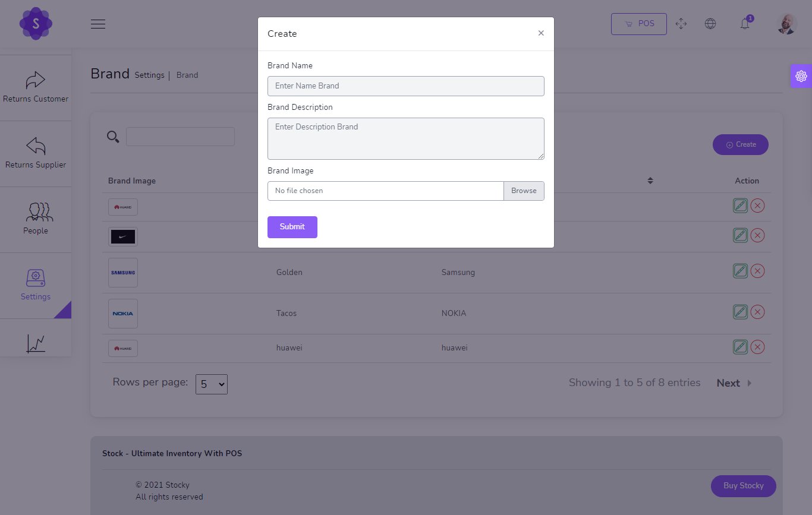
Task: Click the hamburger menu icon
Action: 98,24
